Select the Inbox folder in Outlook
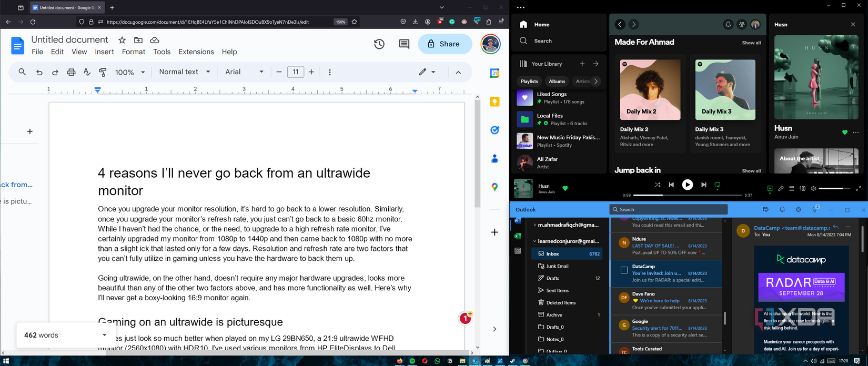The image size is (868, 366). pos(567,253)
